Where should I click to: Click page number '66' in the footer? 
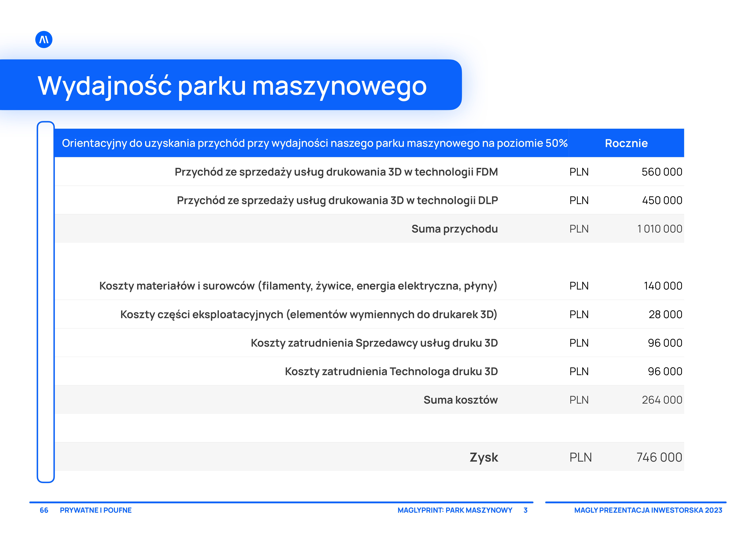[x=44, y=510]
